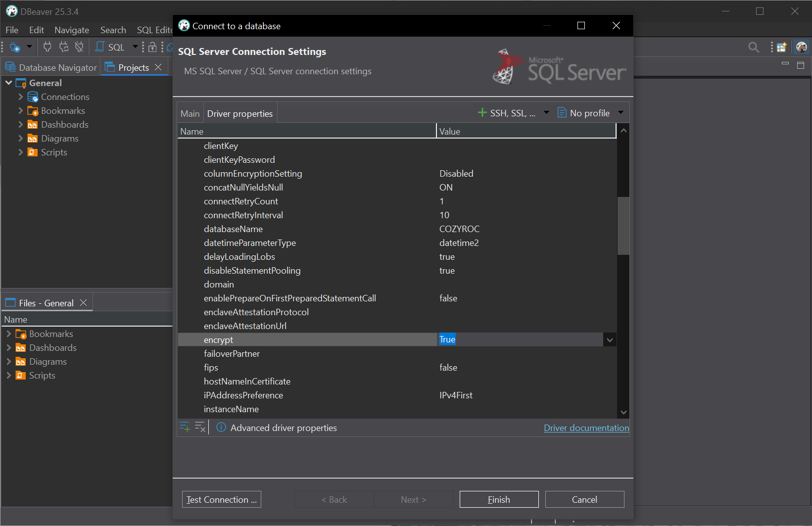The image size is (812, 526).
Task: Click the add driver property icon
Action: pyautogui.click(x=185, y=428)
